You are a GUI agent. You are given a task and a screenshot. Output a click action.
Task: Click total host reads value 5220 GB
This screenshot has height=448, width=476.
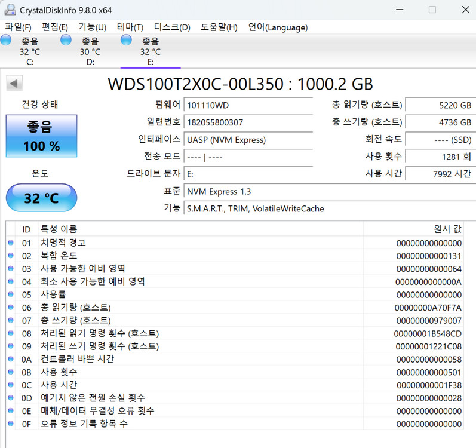click(441, 105)
